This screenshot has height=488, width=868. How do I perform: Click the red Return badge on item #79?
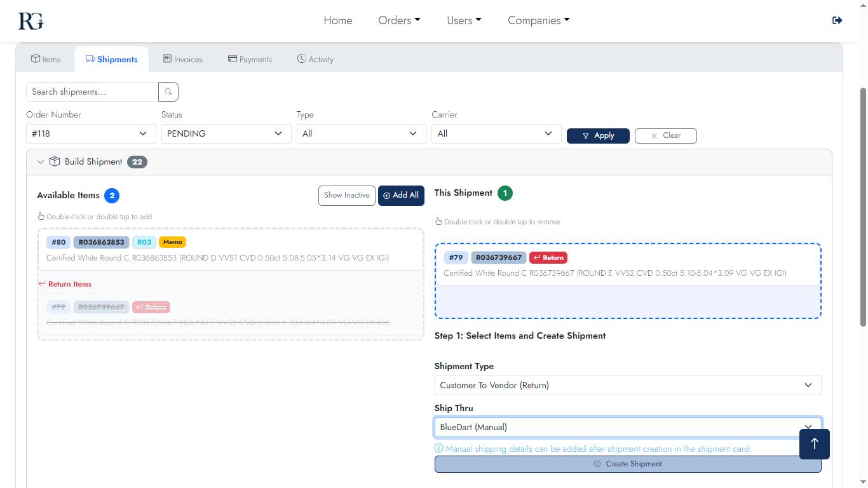click(548, 258)
